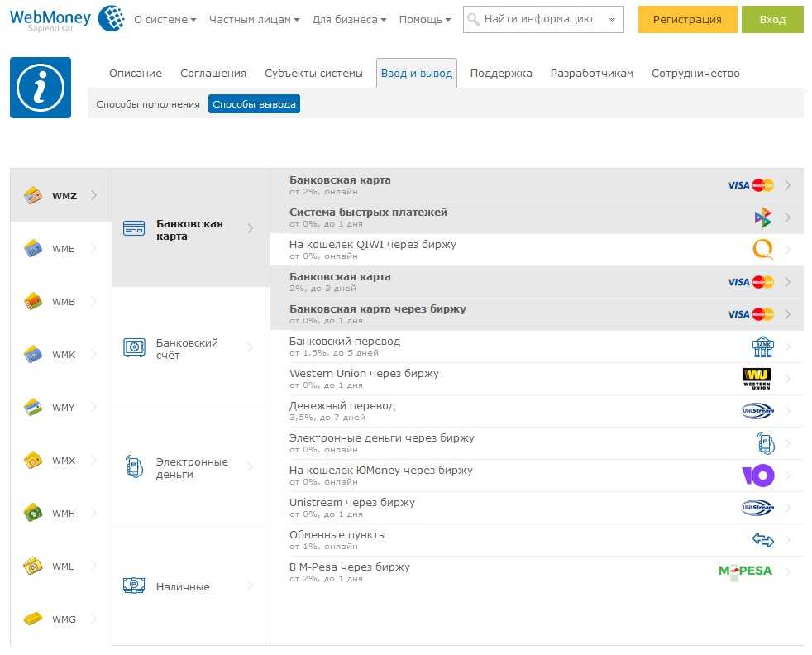Click the ЮMoney purple logo

pos(757,476)
